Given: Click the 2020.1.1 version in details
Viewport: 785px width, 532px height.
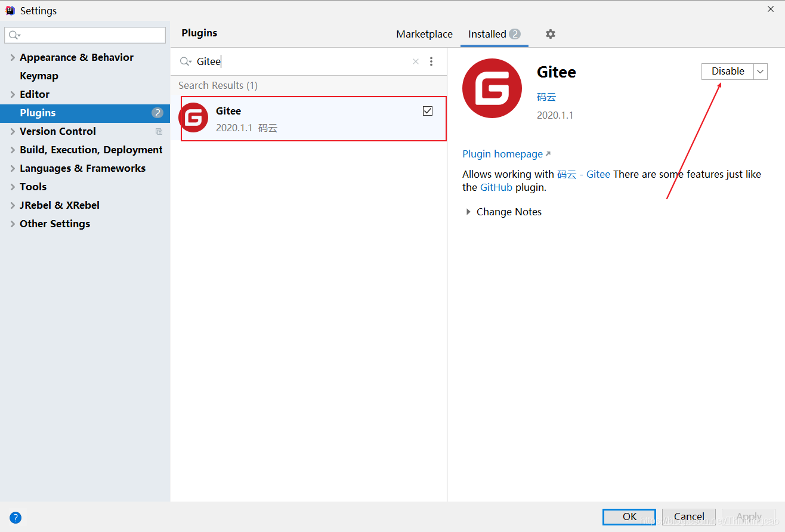Looking at the screenshot, I should (555, 115).
